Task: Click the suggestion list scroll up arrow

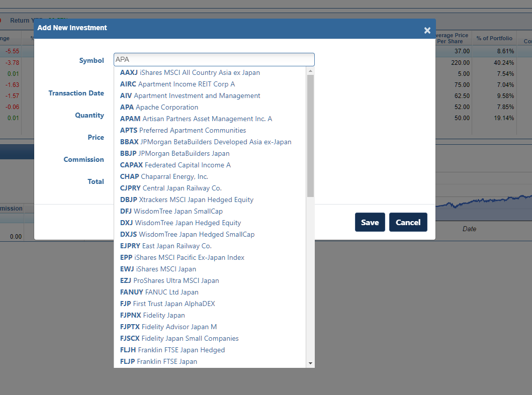Action: click(x=310, y=71)
